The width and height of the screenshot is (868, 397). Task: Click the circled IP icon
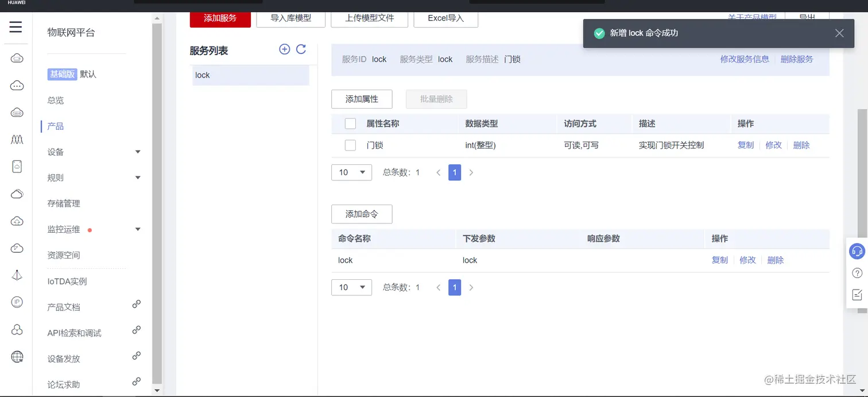click(17, 302)
